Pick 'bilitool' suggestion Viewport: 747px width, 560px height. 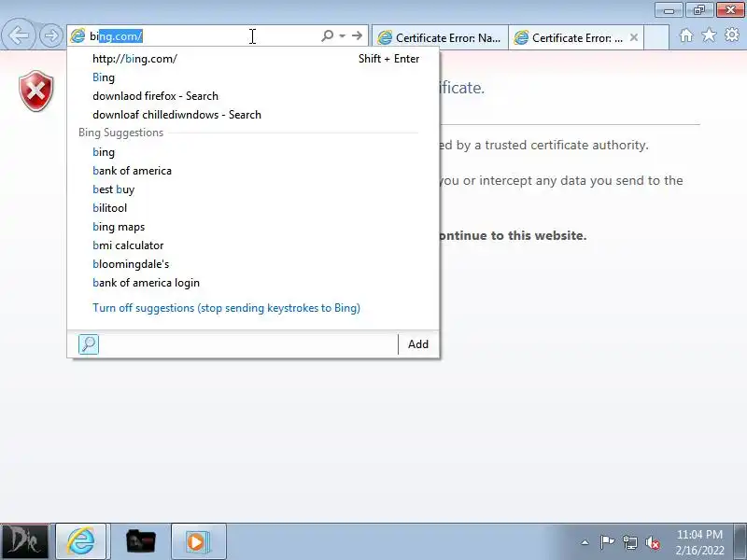253,207
